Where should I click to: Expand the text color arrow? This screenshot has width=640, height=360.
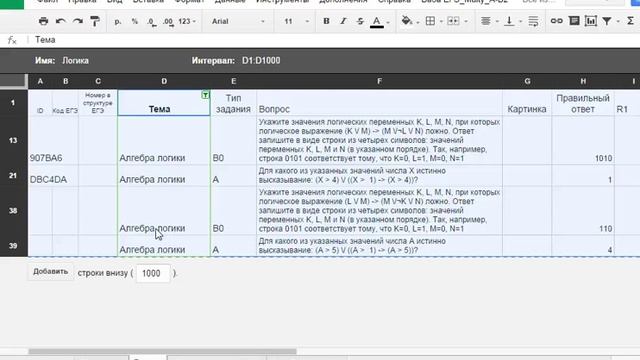click(x=388, y=22)
